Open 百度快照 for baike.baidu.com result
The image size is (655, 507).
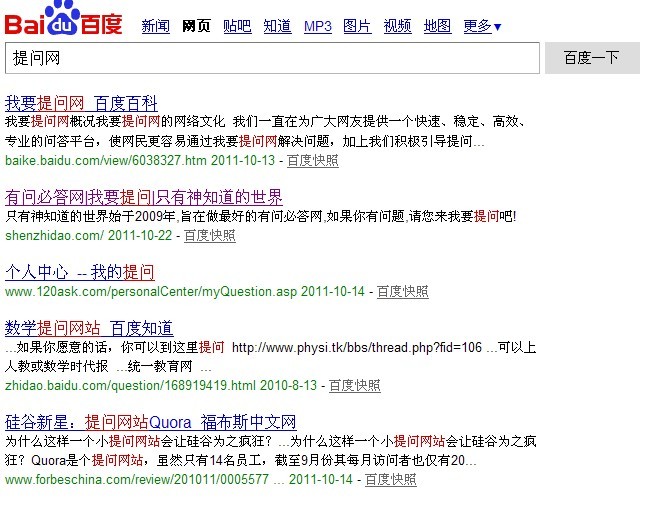[x=312, y=160]
